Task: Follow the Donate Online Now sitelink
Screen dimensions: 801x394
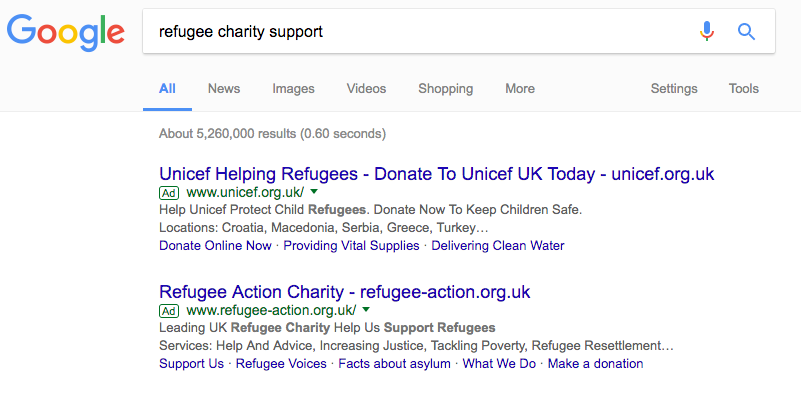Action: point(215,246)
